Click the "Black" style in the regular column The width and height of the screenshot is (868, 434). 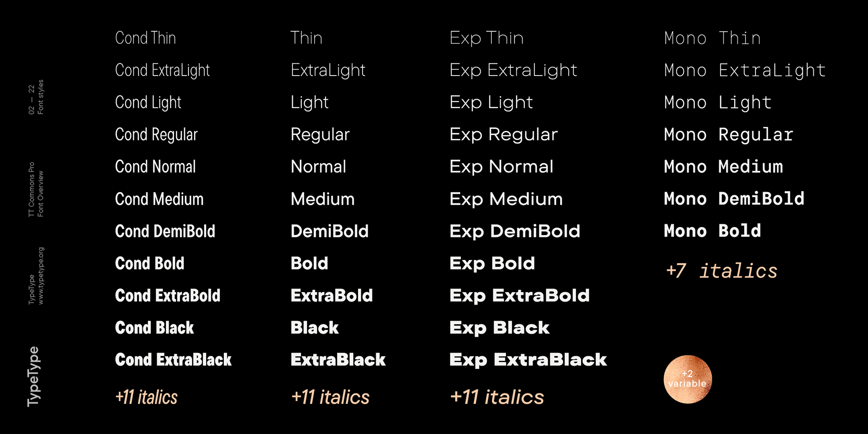pyautogui.click(x=315, y=328)
